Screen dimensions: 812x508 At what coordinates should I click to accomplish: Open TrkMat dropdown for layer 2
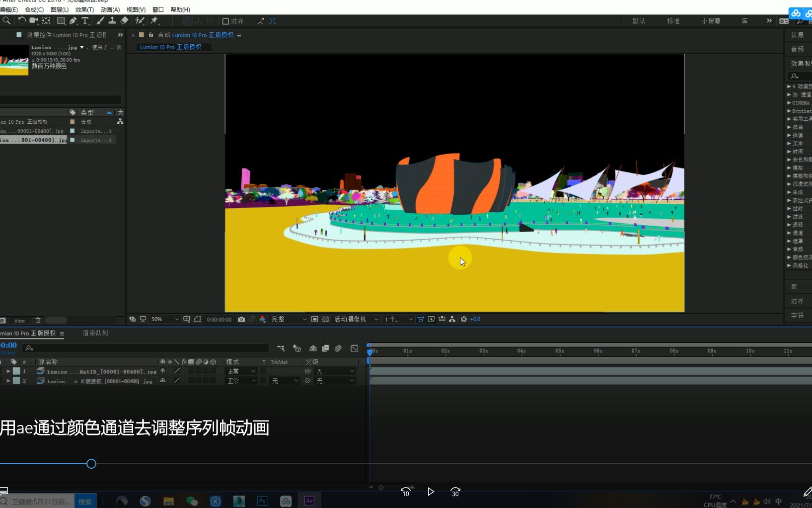click(x=285, y=381)
